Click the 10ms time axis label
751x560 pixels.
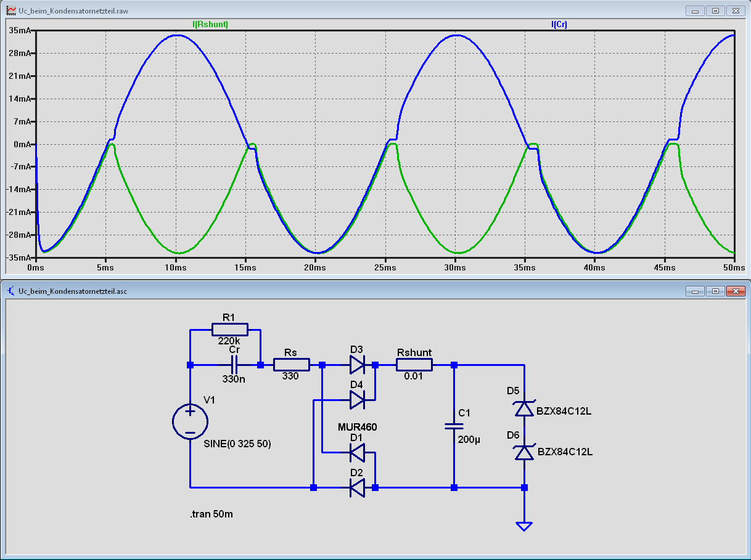tap(176, 268)
